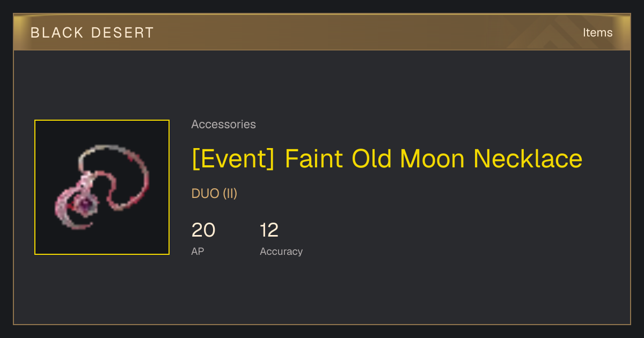Image resolution: width=644 pixels, height=338 pixels.
Task: Click the Accuracy stat label
Action: pos(281,252)
